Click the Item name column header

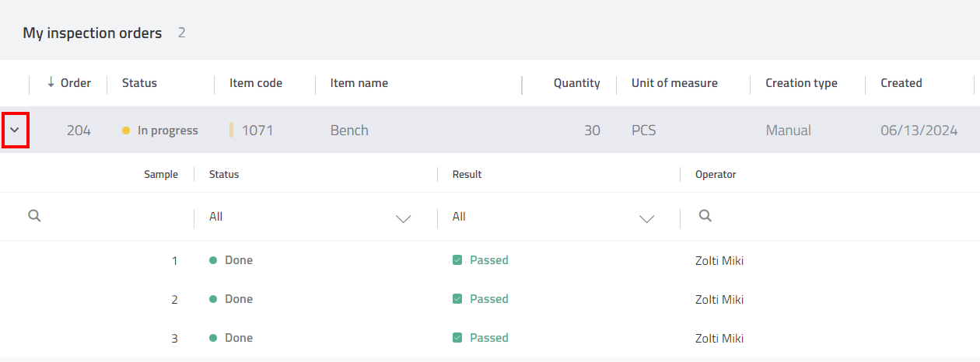[359, 83]
